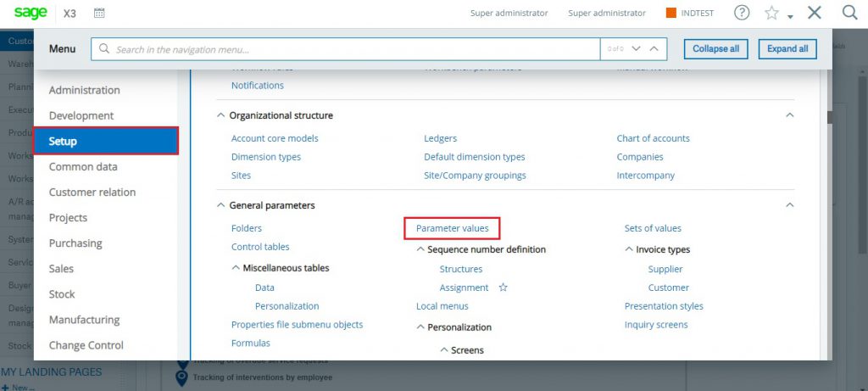This screenshot has height=391, width=868.
Task: Select Common data in the menu
Action: 83,167
